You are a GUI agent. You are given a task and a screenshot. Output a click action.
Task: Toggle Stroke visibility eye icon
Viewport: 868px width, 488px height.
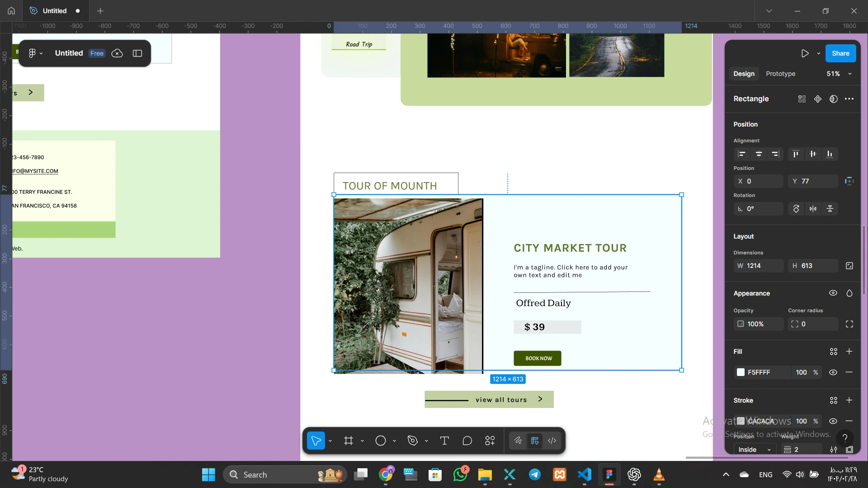coord(833,421)
